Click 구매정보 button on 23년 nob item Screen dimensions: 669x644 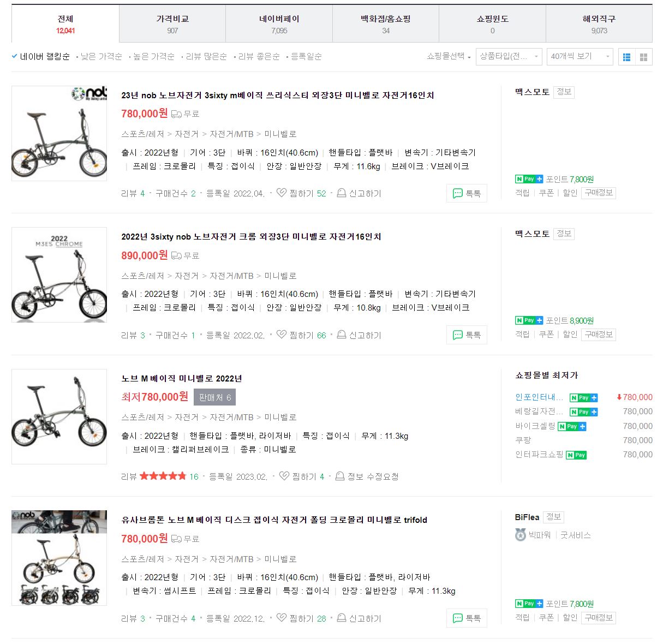[x=599, y=193]
